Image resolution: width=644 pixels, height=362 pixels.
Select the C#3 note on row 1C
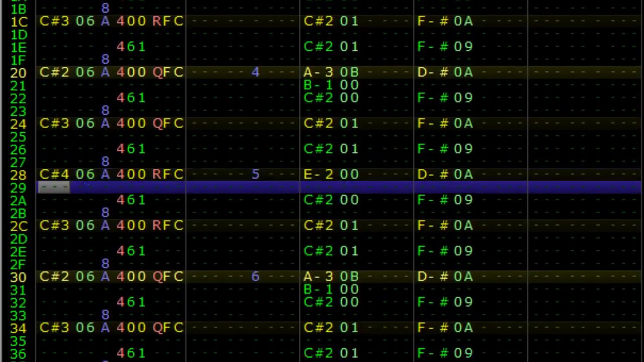tap(54, 21)
